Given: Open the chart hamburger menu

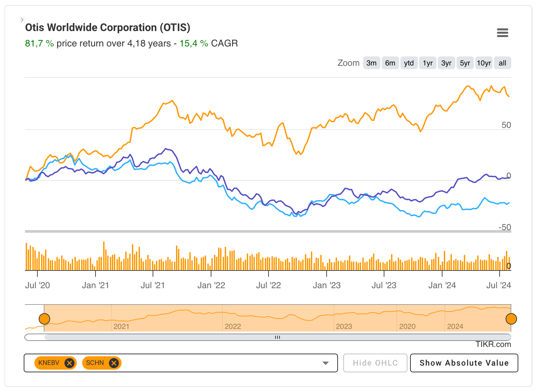Looking at the screenshot, I should pyautogui.click(x=502, y=33).
